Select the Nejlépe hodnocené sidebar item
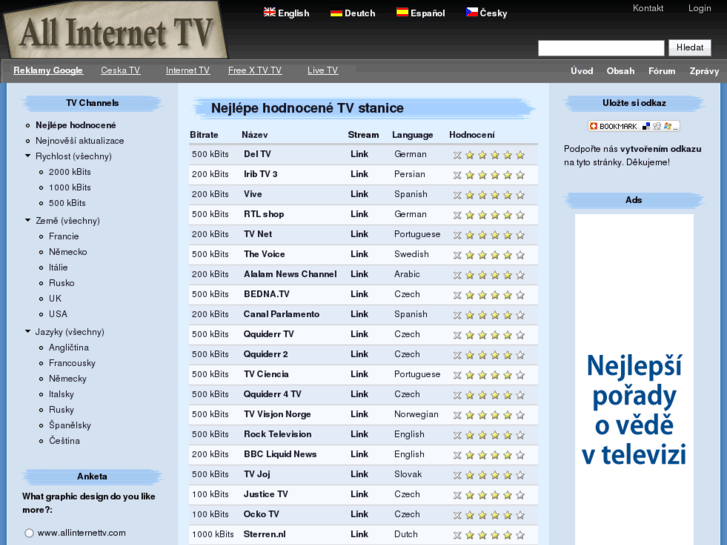727x545 pixels. [x=76, y=125]
